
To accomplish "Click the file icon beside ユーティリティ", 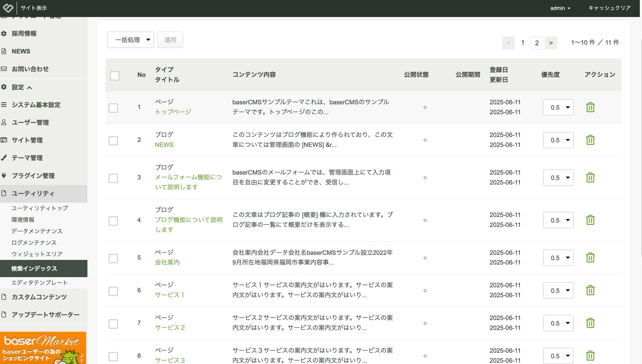I will point(4,193).
